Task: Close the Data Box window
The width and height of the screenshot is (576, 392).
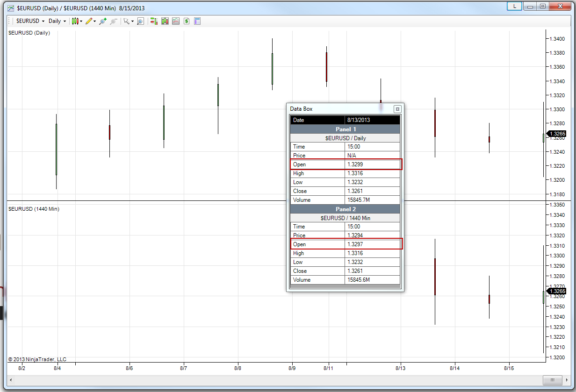Action: [x=397, y=109]
